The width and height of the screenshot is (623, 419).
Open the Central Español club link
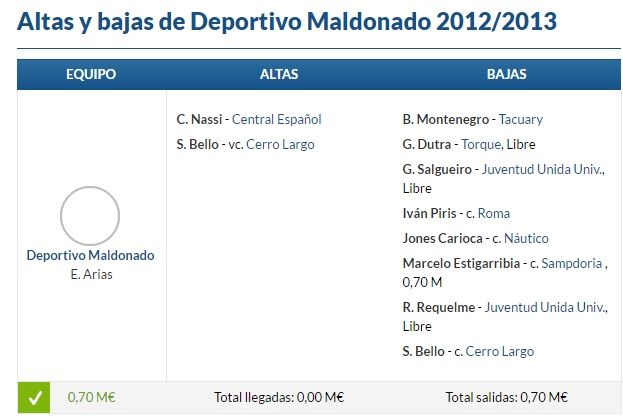(277, 120)
